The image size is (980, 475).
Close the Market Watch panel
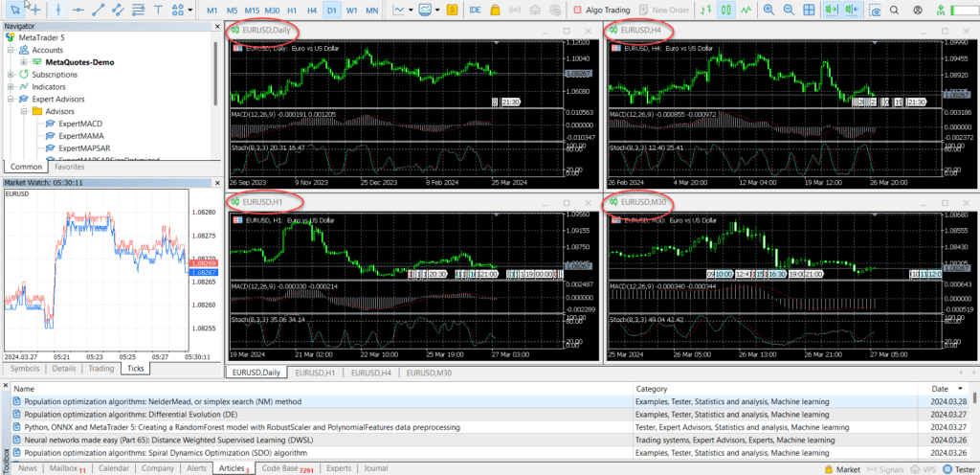click(x=217, y=183)
